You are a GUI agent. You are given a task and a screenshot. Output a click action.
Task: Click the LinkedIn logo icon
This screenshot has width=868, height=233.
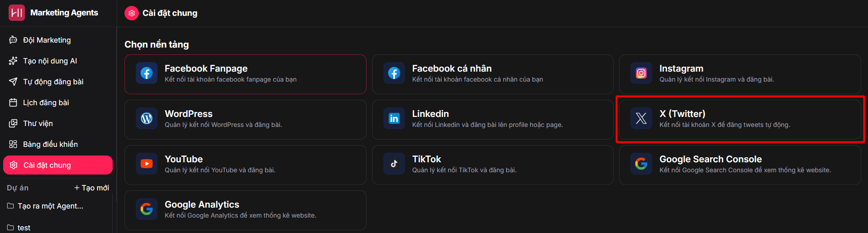(x=394, y=119)
